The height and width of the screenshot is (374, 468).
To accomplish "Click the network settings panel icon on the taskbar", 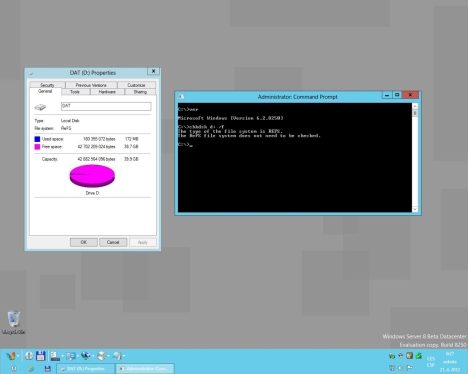I will coord(71,356).
